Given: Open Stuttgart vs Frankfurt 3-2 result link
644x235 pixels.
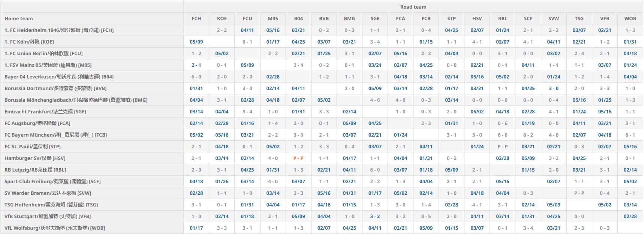Looking at the screenshot, I should (x=374, y=216).
